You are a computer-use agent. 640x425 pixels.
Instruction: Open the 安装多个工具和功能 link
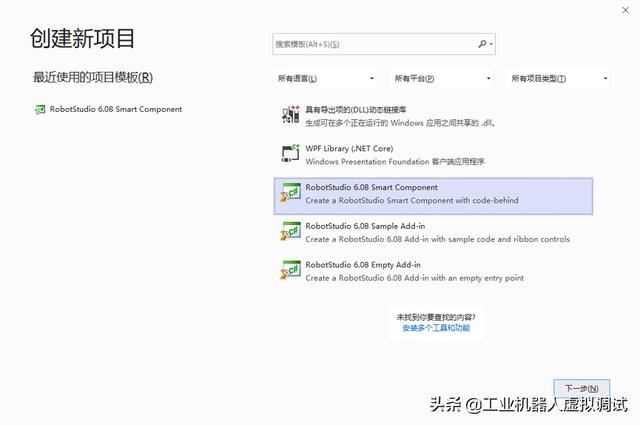(x=436, y=328)
